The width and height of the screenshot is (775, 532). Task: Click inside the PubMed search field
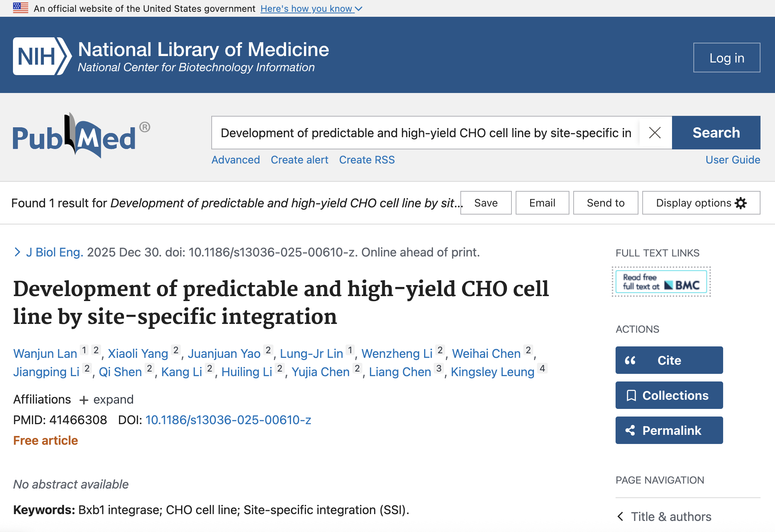[x=425, y=133]
